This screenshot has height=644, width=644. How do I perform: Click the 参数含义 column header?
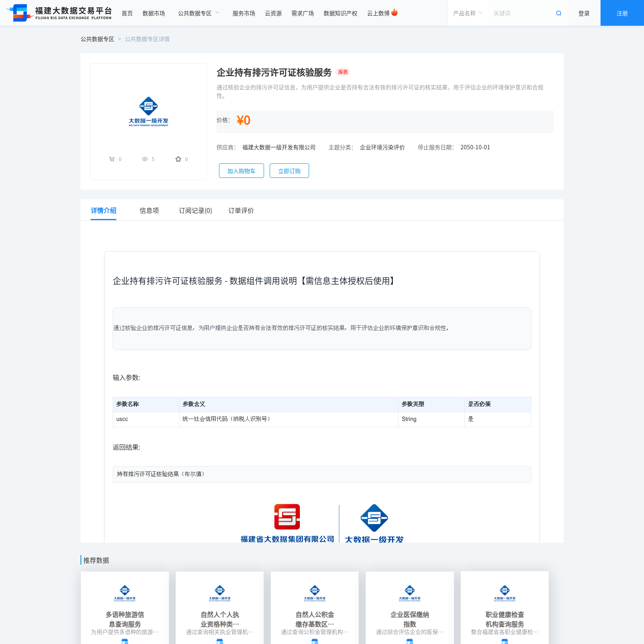(x=289, y=404)
